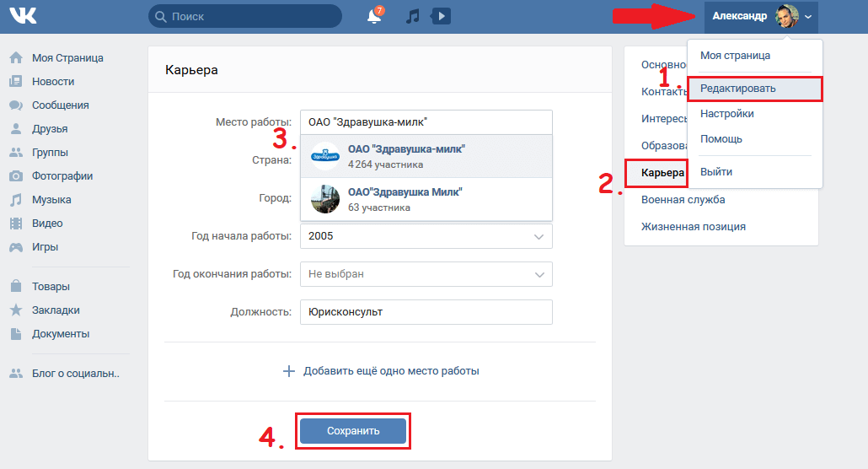Open the Контакты section tab
This screenshot has width=868, height=469.
click(664, 91)
